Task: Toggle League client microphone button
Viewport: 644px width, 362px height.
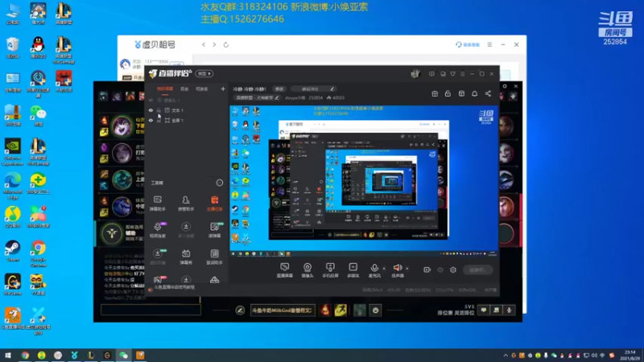Action: [509, 311]
